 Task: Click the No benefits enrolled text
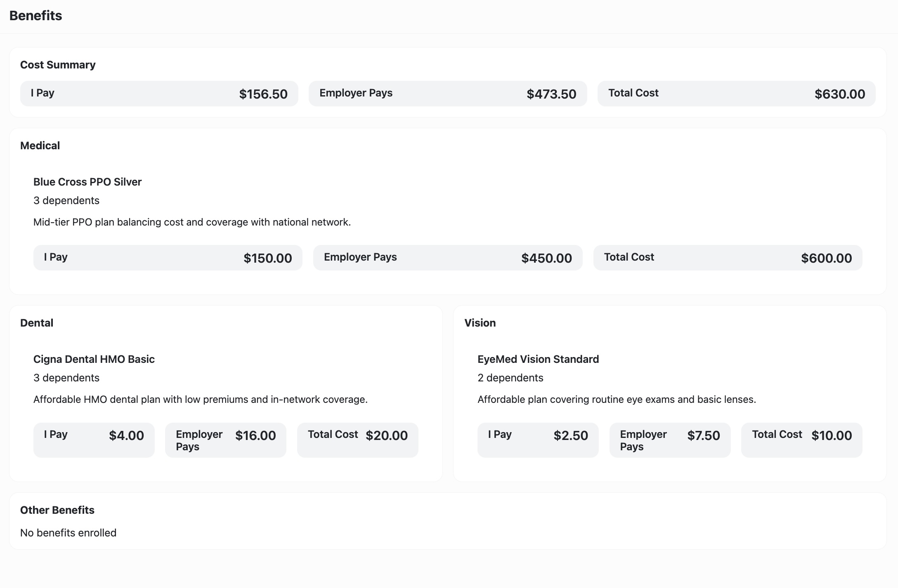[x=68, y=533]
